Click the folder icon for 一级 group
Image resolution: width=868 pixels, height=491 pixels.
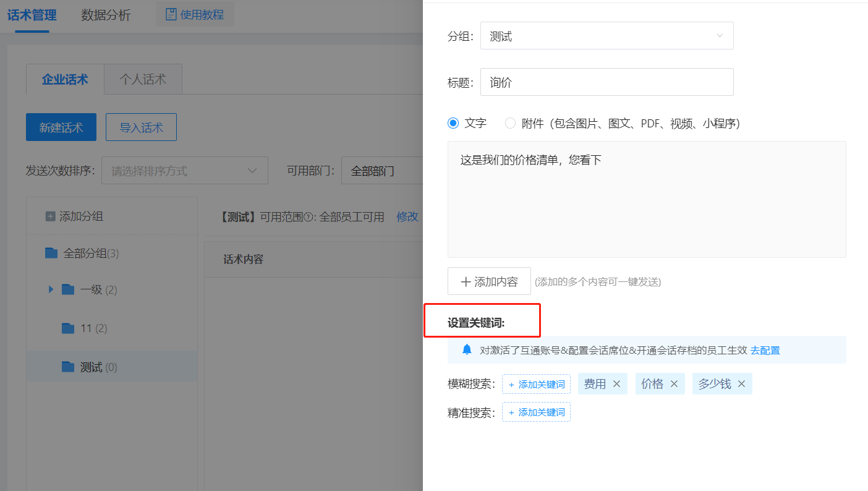(68, 289)
